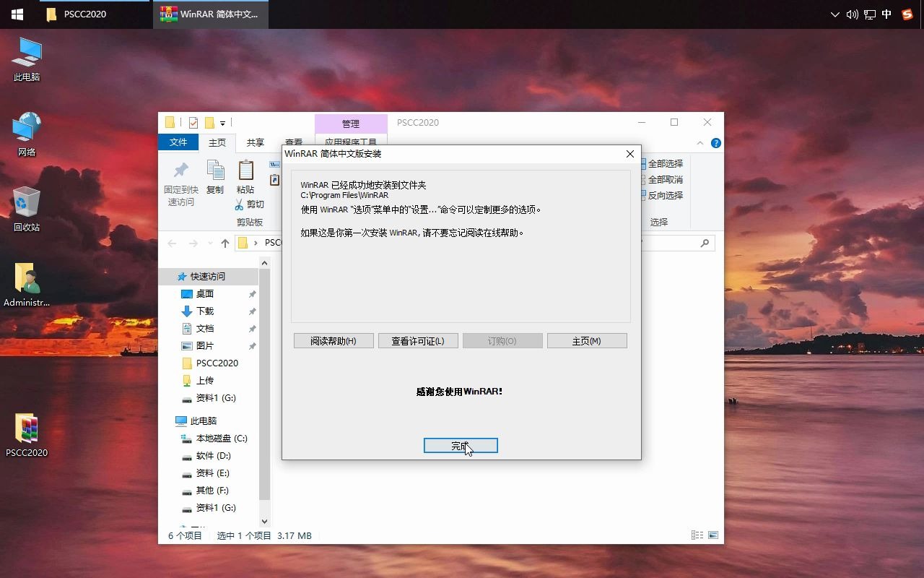Open recent locations dropdown arrow
The height and width of the screenshot is (578, 924).
click(x=210, y=243)
